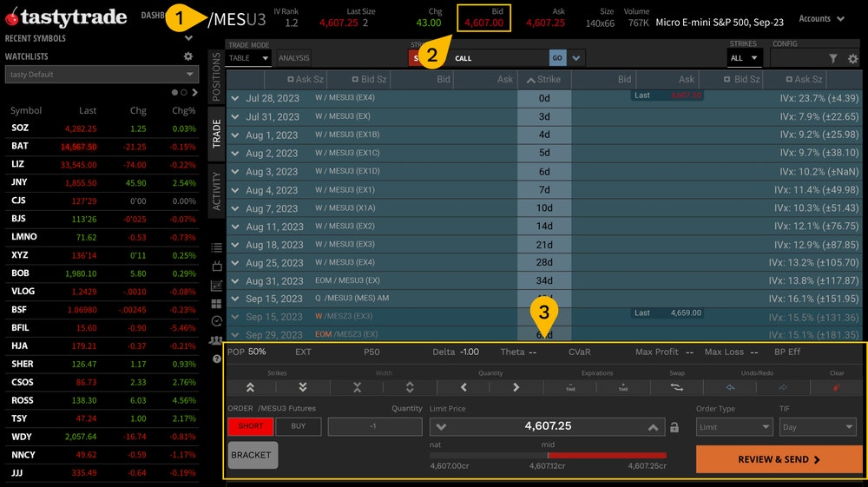The width and height of the screenshot is (868, 487).
Task: Open the chain filter funnel icon
Action: [833, 58]
